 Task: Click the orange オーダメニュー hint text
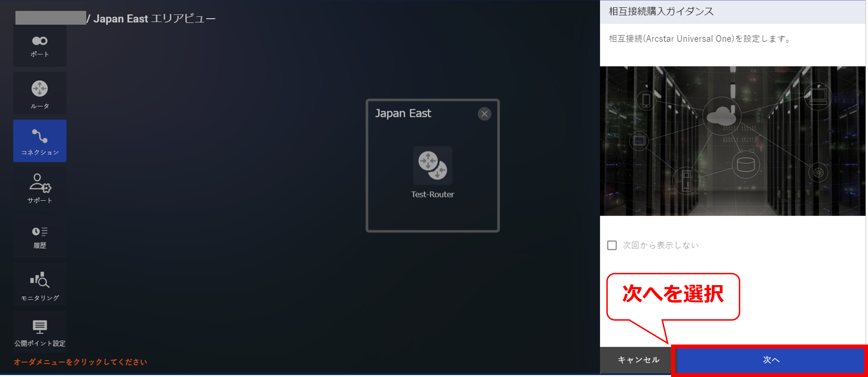[80, 362]
